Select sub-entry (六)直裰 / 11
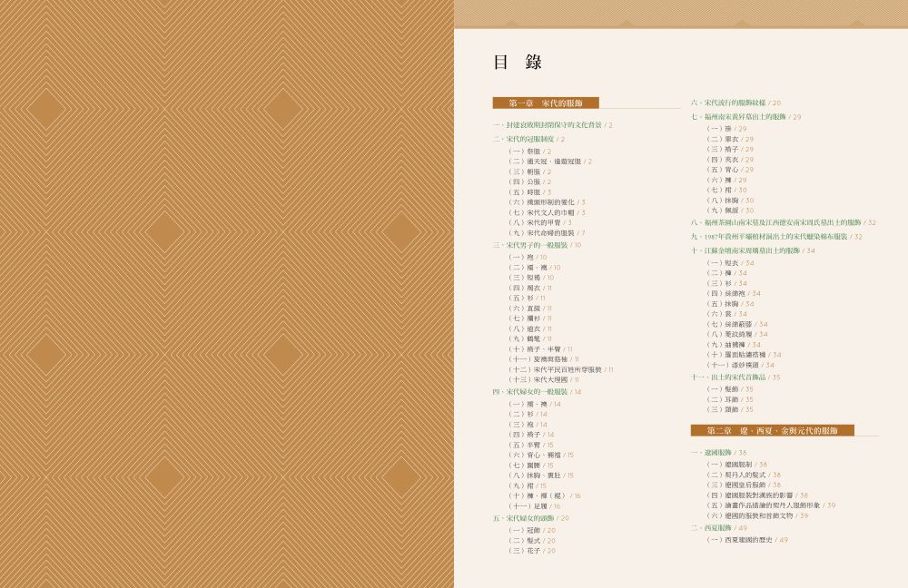The width and height of the screenshot is (908, 588). (530, 309)
